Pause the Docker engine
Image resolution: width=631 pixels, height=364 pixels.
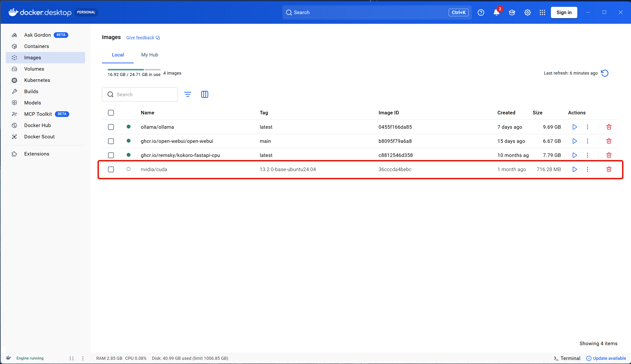(x=72, y=358)
